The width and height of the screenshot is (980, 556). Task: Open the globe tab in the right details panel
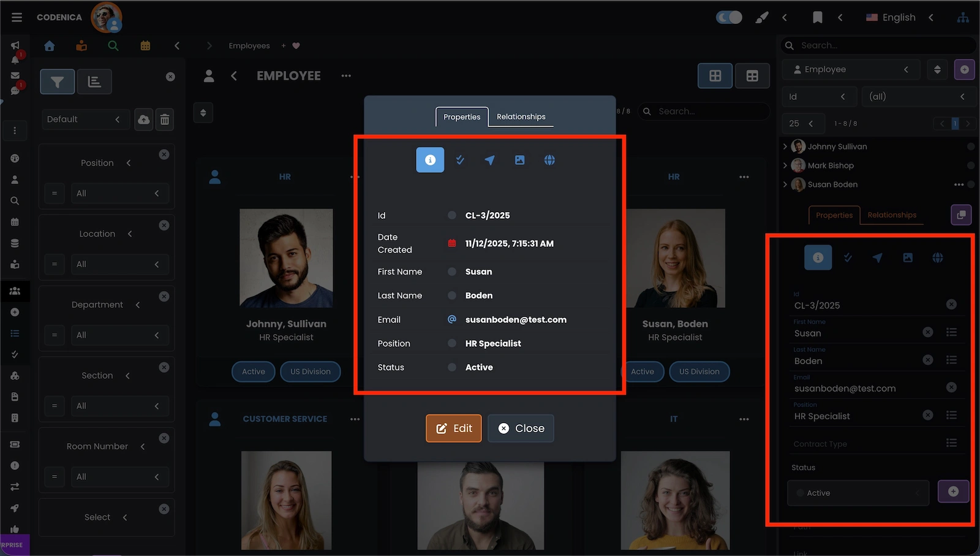pyautogui.click(x=938, y=257)
